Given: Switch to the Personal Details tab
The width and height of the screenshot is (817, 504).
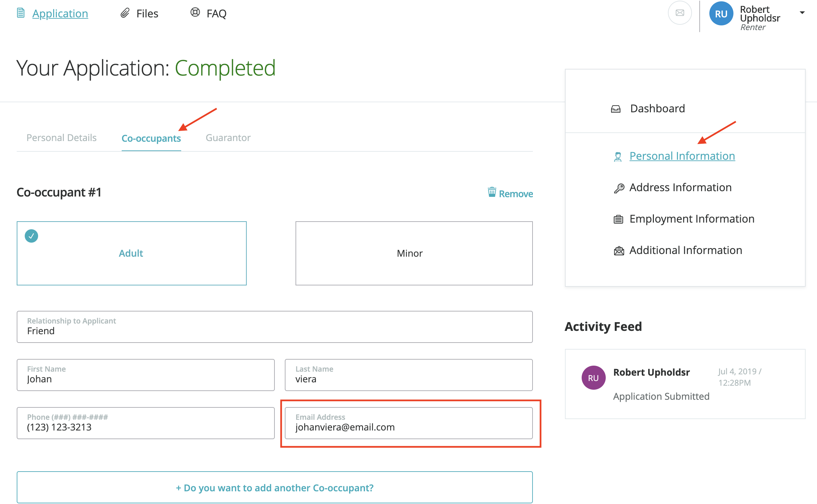Looking at the screenshot, I should pos(62,138).
